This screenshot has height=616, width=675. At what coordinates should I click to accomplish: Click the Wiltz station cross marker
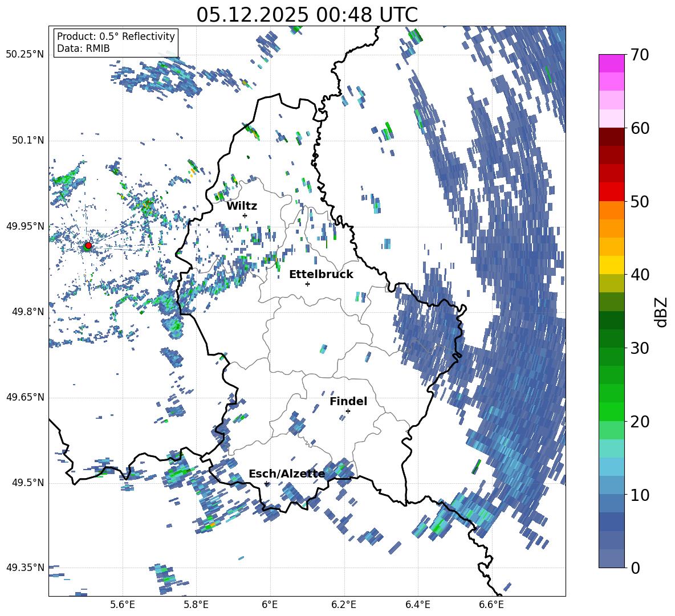[x=245, y=215]
